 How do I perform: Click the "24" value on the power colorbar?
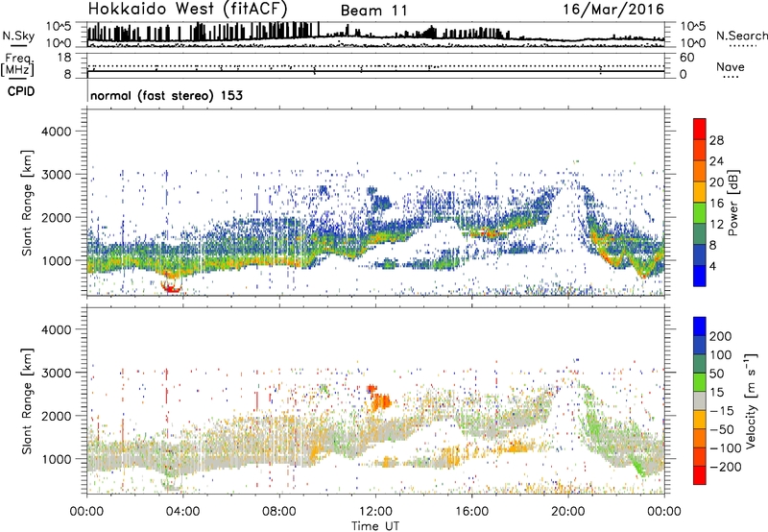(716, 161)
